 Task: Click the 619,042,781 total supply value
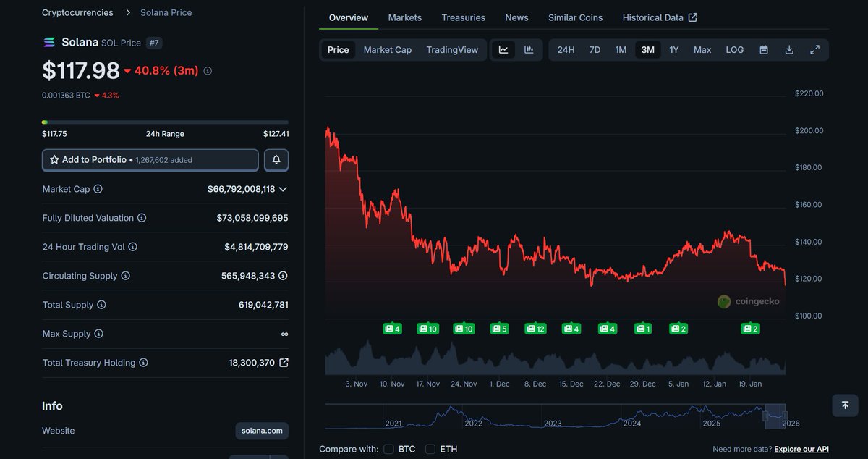(263, 305)
